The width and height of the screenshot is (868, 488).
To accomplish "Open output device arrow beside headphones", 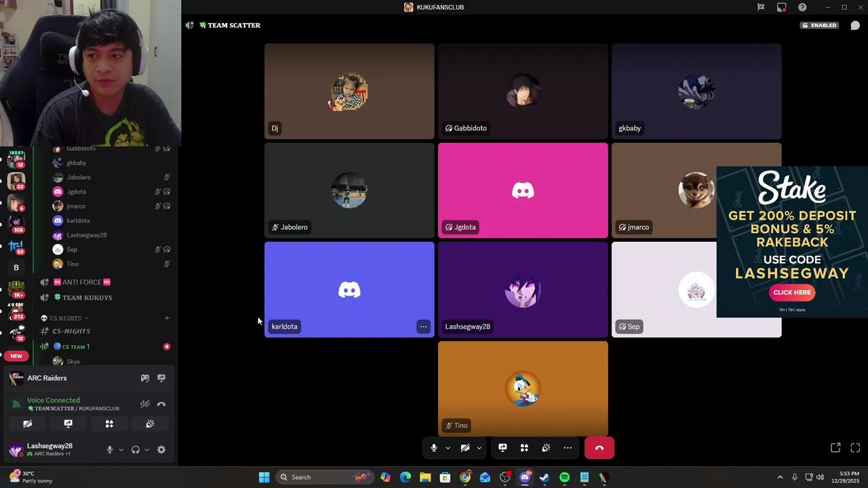I will tap(146, 449).
